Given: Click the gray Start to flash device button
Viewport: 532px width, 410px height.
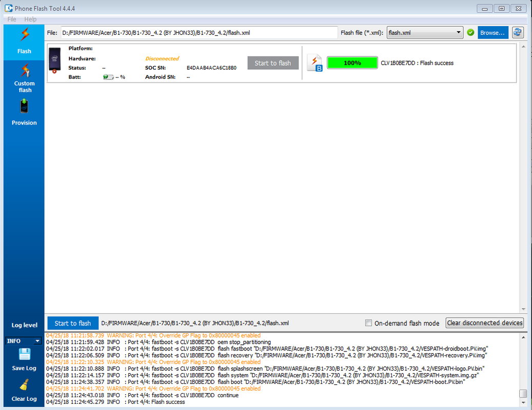Looking at the screenshot, I should [273, 63].
